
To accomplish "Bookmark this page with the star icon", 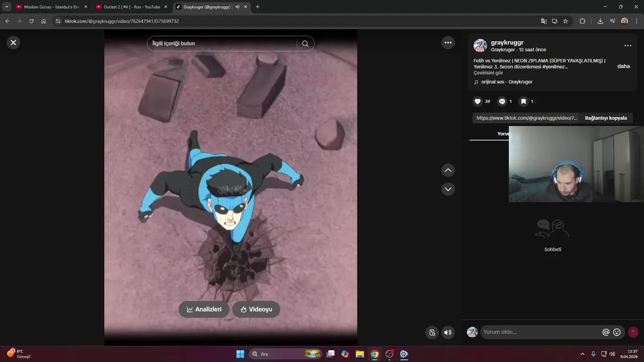I will 566,21.
